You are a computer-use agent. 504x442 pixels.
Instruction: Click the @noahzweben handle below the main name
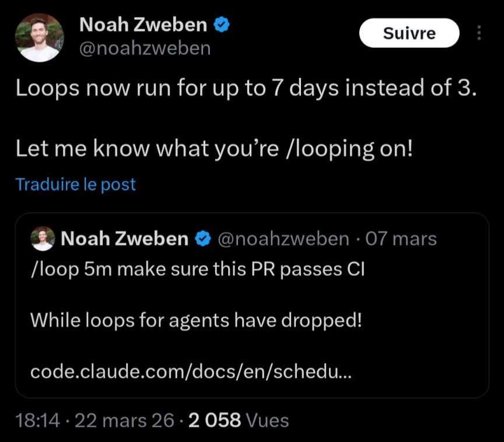(x=145, y=48)
